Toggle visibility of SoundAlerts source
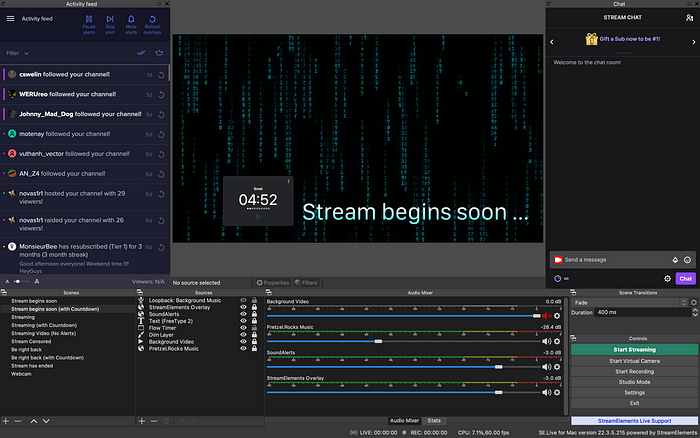700x438 pixels. coord(243,314)
